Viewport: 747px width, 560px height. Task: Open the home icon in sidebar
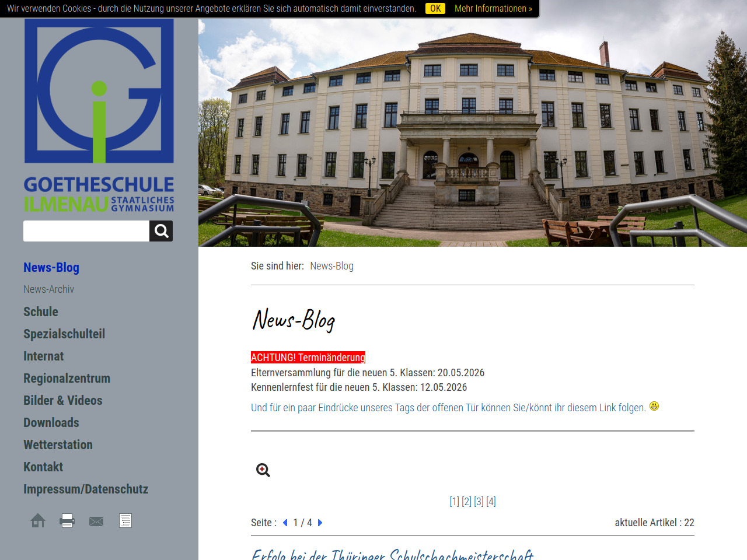38,520
